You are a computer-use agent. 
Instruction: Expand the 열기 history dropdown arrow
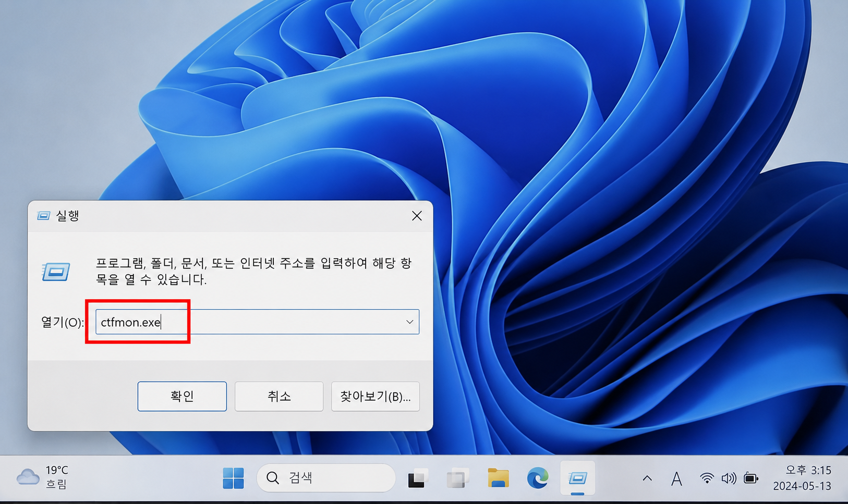(x=409, y=322)
